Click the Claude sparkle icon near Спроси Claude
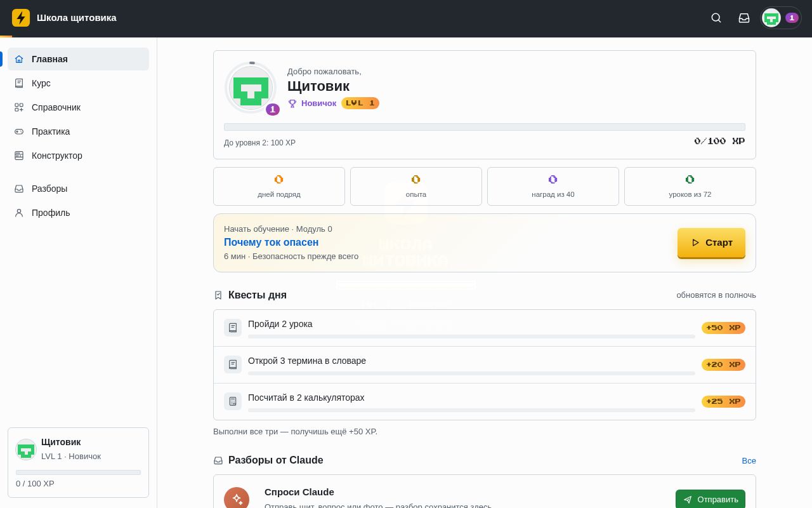Screen dimensions: 812x508 point(237,498)
